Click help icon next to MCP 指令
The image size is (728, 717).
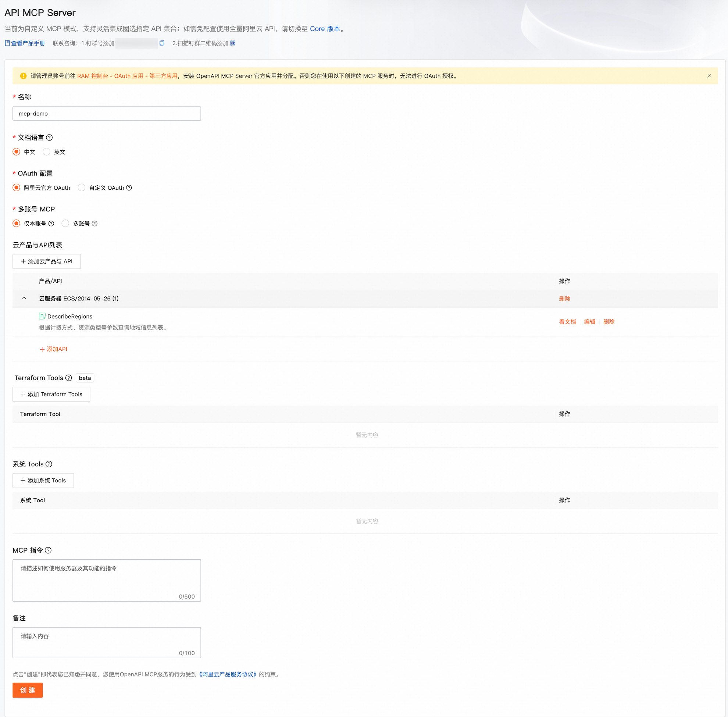48,550
